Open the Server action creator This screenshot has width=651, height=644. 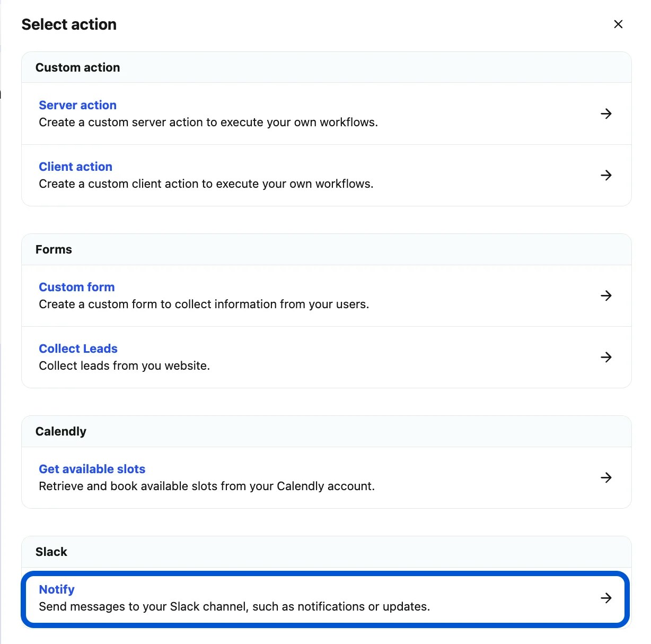(77, 105)
